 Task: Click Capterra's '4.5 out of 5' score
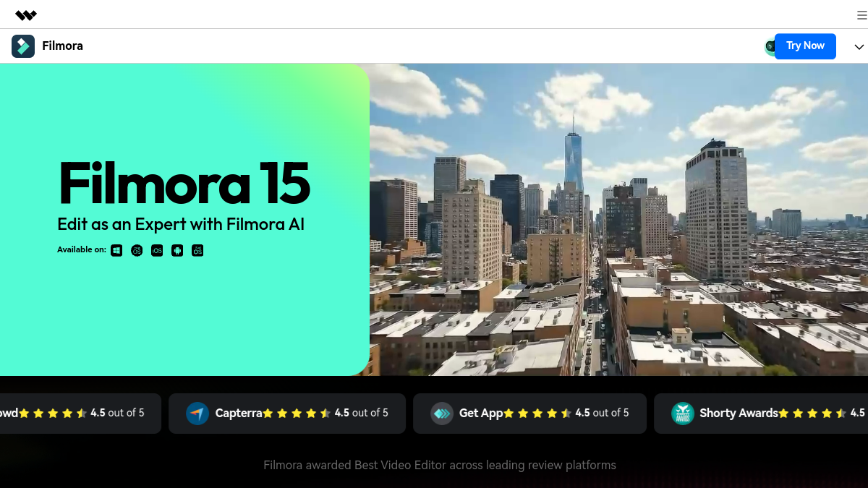361,413
